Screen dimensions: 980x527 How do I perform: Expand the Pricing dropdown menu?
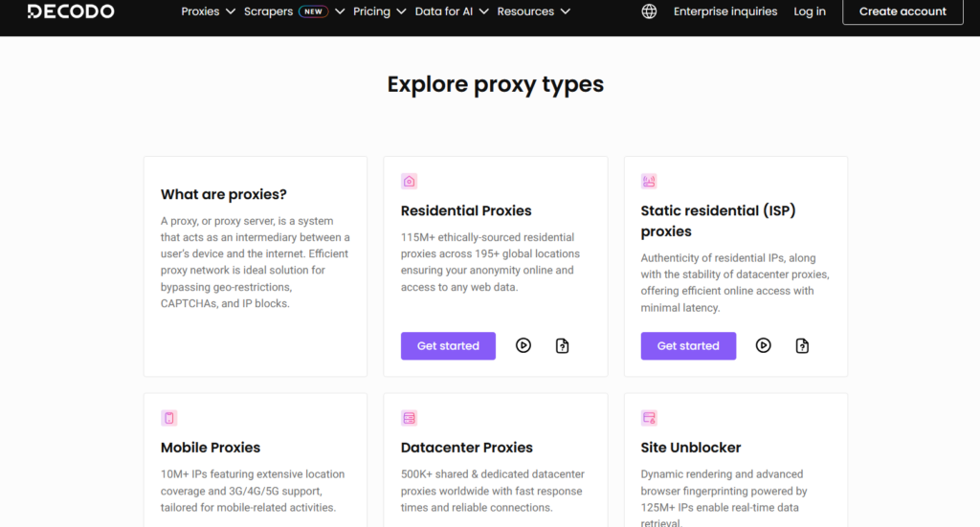coord(379,11)
